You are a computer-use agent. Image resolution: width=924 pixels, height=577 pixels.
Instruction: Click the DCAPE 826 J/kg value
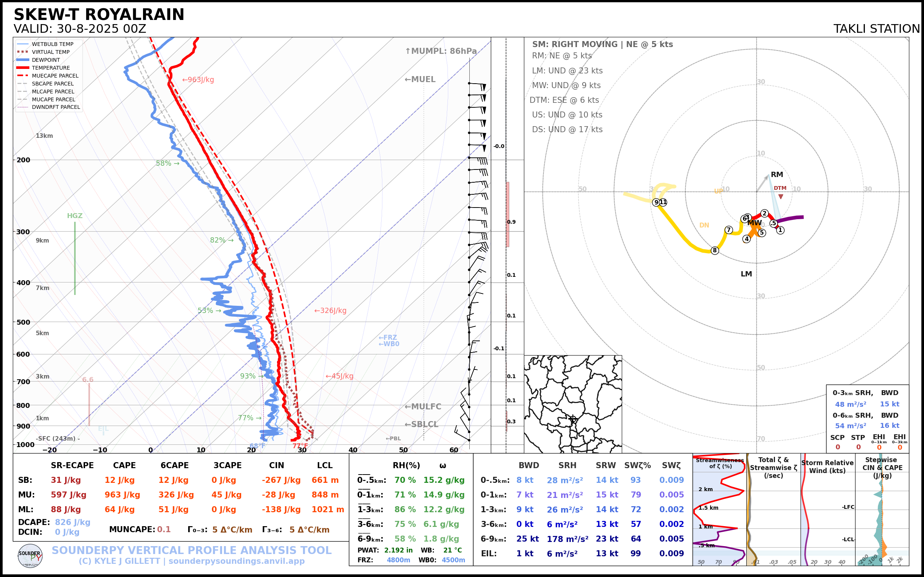tap(73, 522)
